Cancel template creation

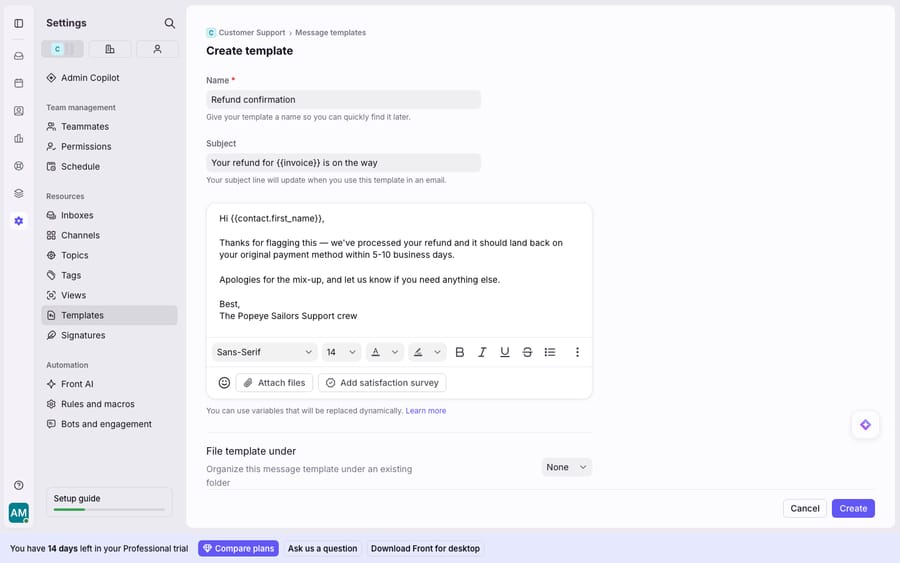(x=805, y=508)
